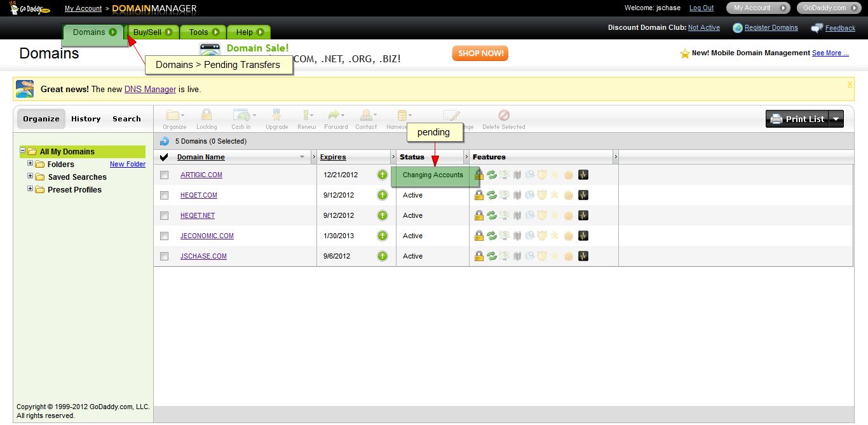The width and height of the screenshot is (868, 425).
Task: Click the My Account pill button at top right
Action: point(758,8)
